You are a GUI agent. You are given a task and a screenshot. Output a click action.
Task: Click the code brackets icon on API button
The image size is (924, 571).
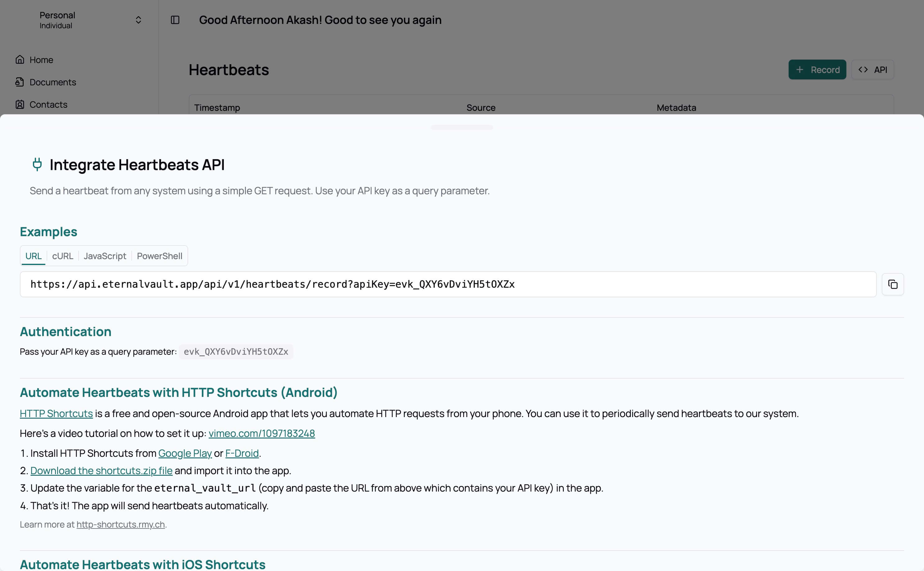point(863,70)
